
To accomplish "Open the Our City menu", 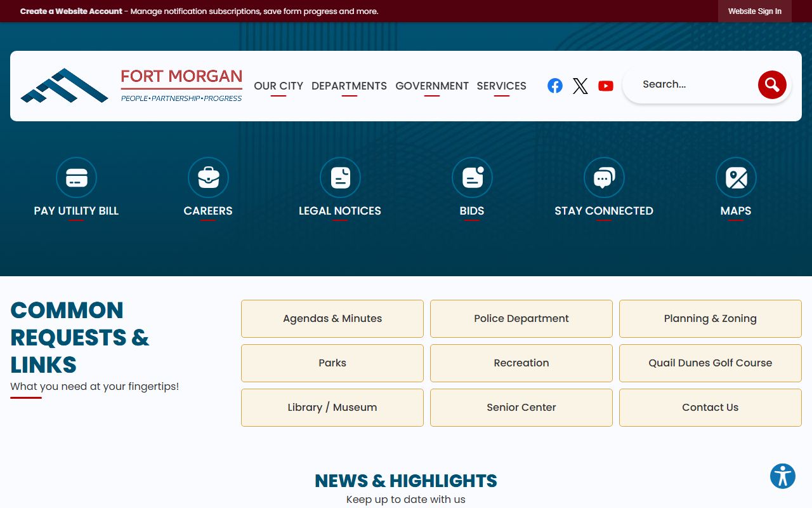I will [278, 86].
